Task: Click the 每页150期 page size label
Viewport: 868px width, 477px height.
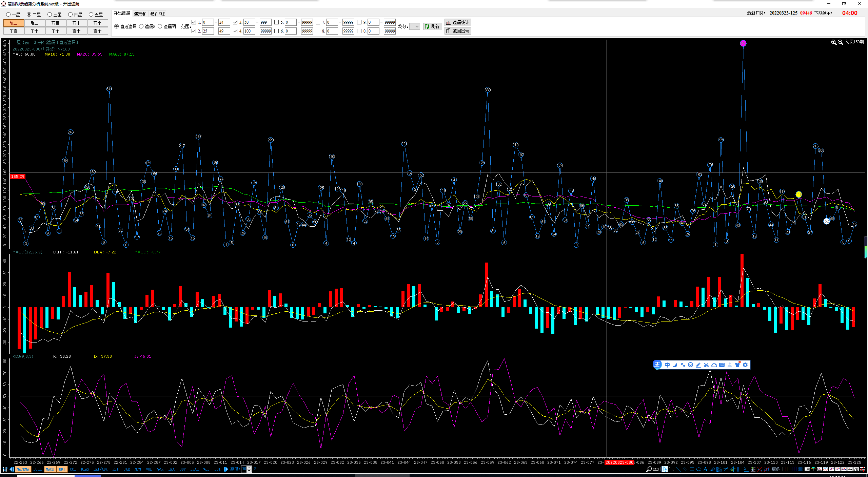Action: click(854, 42)
